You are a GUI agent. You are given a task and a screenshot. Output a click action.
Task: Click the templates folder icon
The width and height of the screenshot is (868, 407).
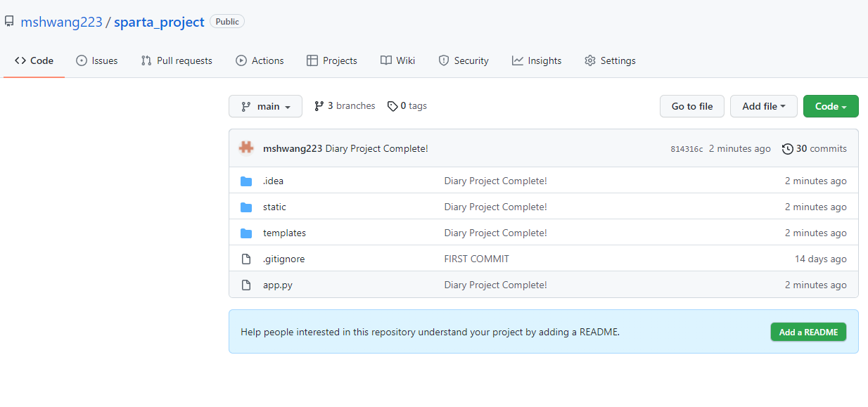(246, 233)
